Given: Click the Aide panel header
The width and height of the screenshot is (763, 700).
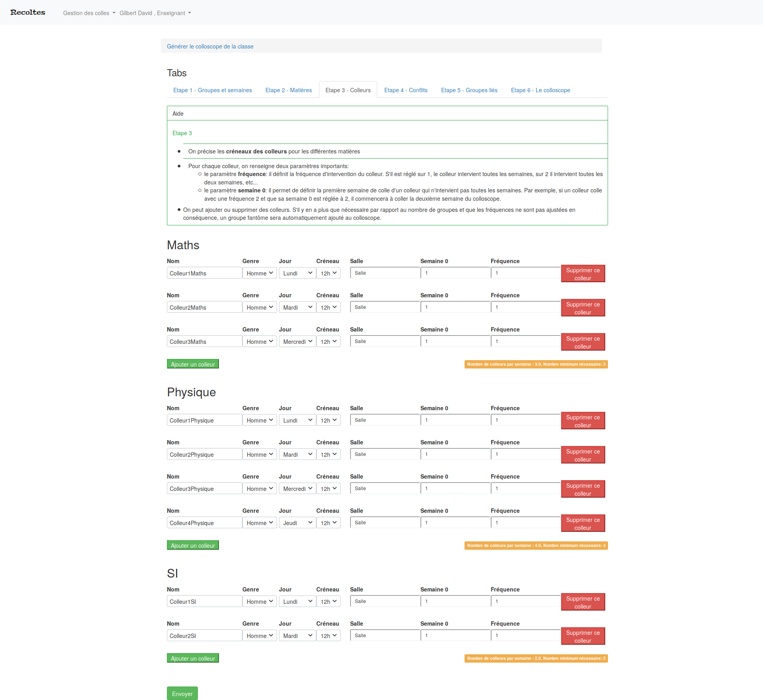Looking at the screenshot, I should (x=387, y=113).
